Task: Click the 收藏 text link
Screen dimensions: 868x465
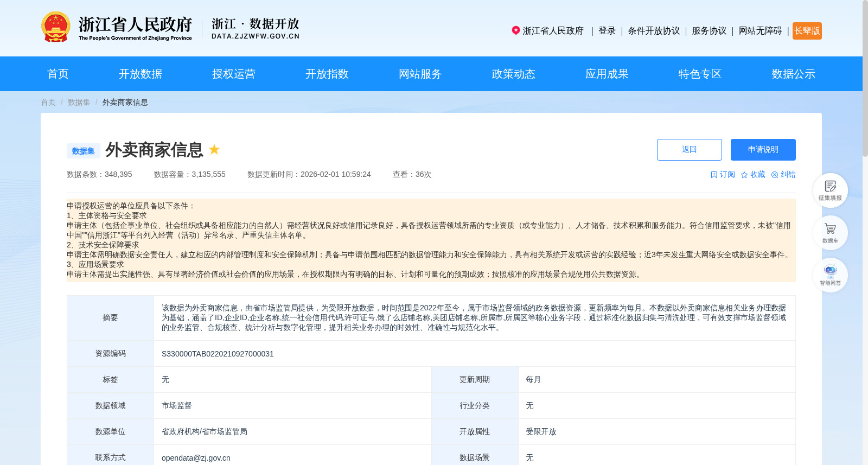Action: pos(758,175)
